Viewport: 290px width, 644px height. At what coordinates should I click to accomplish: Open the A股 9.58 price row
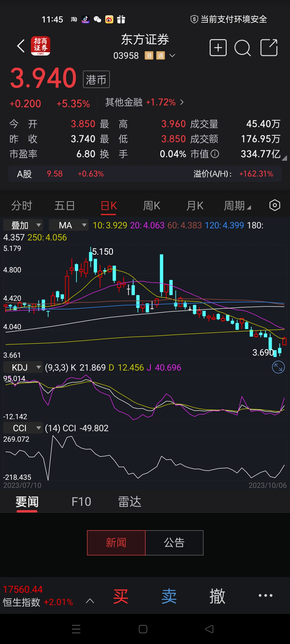[x=145, y=174]
